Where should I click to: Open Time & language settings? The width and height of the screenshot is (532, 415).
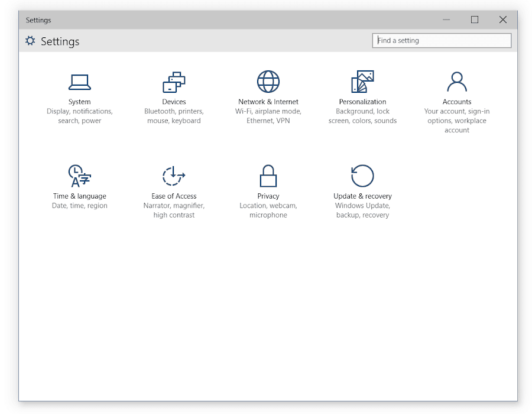[79, 183]
